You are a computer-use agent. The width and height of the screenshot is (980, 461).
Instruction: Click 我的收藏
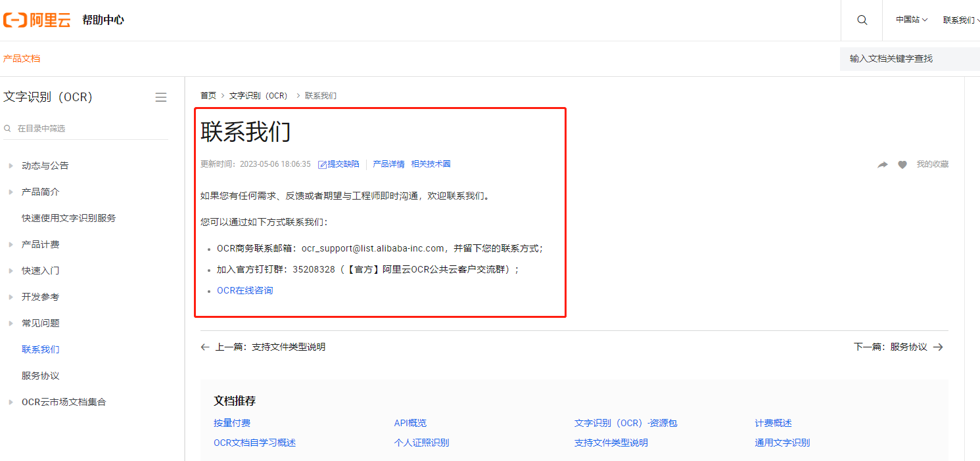coord(933,164)
